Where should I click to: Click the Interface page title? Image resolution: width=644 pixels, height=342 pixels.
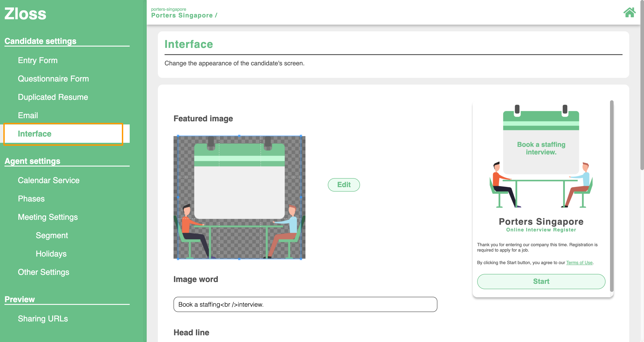coord(189,44)
